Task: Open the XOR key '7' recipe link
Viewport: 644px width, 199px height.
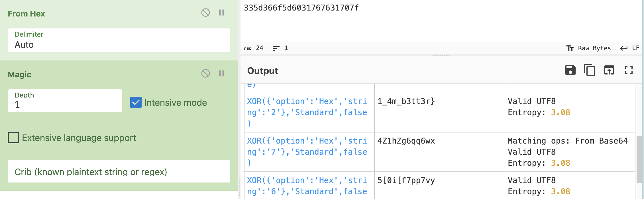Action: pos(307,152)
